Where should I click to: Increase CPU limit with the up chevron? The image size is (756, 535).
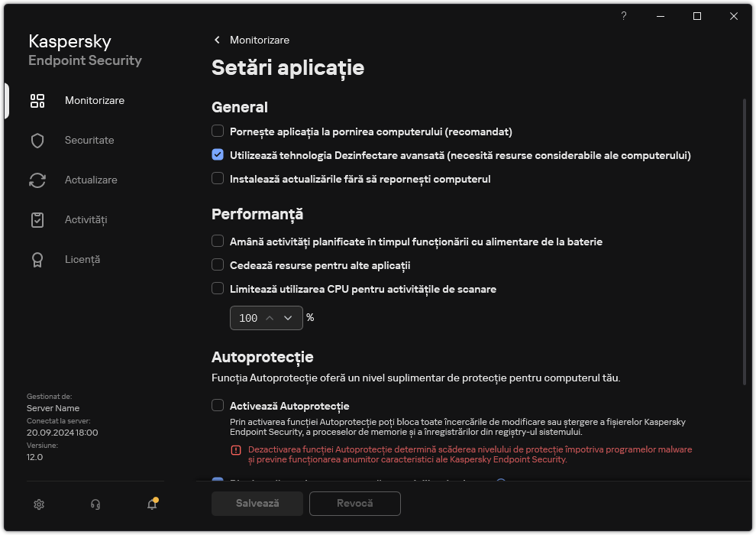pyautogui.click(x=271, y=317)
